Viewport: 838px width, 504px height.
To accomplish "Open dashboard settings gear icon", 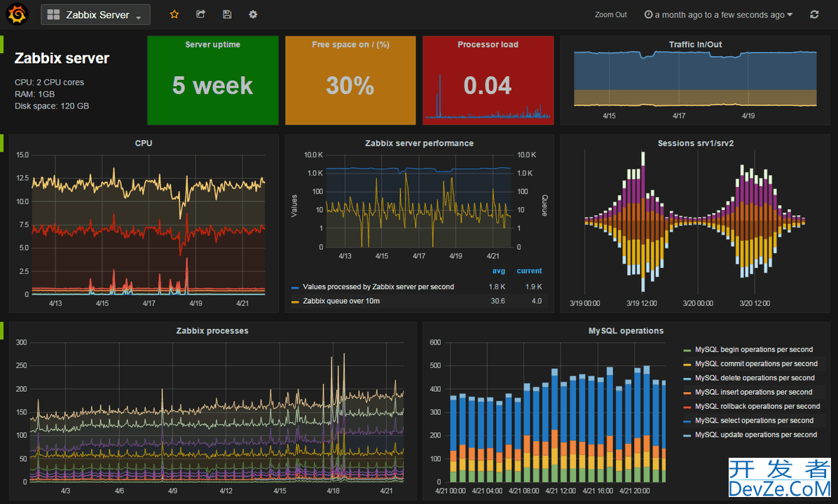I will [254, 15].
